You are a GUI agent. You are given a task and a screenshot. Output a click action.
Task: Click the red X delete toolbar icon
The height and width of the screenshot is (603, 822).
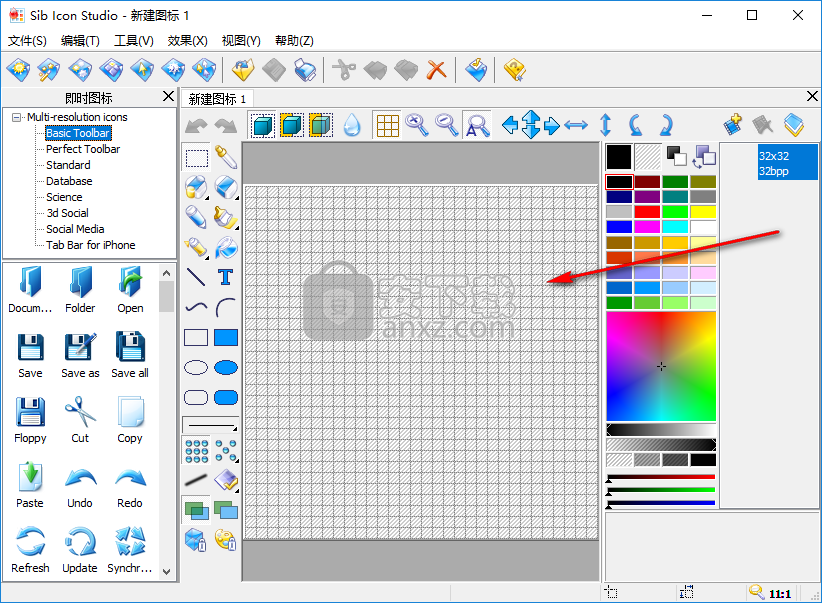(x=436, y=70)
